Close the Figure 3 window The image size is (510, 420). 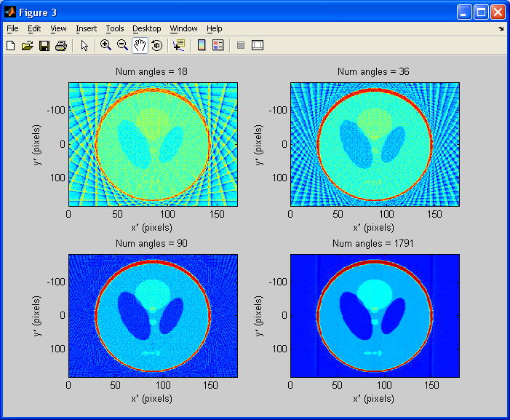point(498,12)
